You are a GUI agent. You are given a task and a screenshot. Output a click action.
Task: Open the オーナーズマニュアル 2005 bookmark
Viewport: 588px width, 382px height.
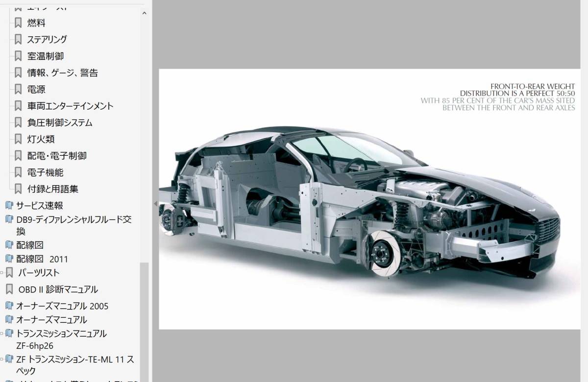tap(62, 306)
